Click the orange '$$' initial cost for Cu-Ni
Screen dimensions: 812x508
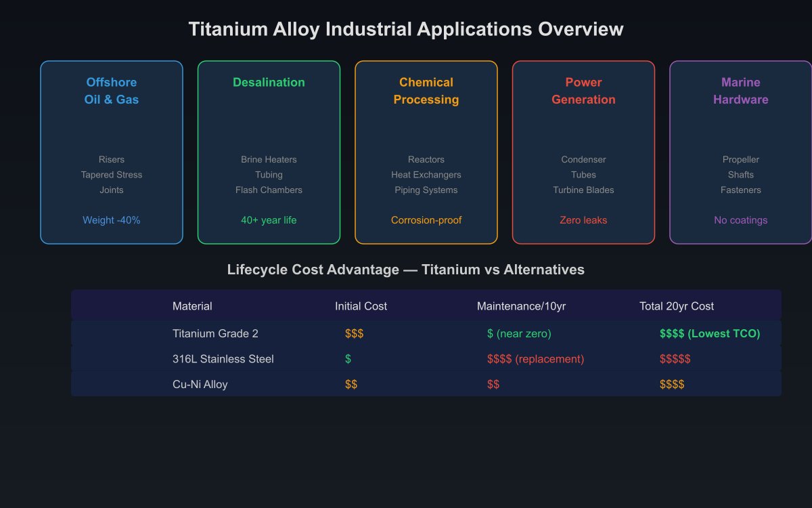351,384
